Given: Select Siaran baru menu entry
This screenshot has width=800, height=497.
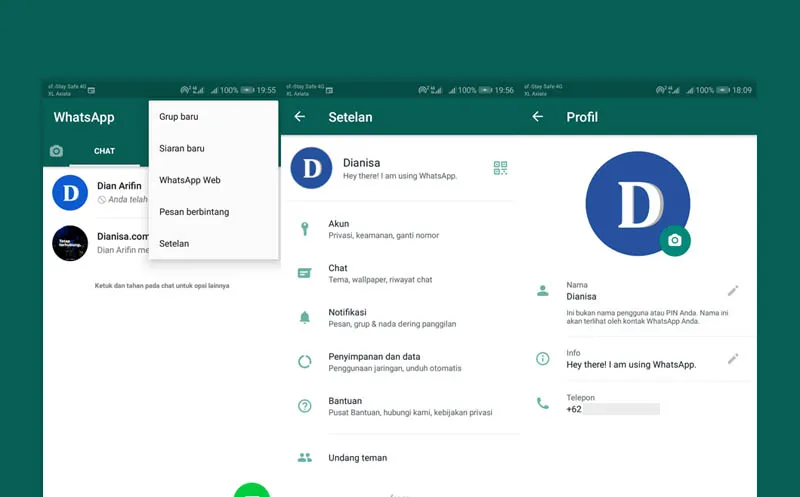Looking at the screenshot, I should 182,149.
